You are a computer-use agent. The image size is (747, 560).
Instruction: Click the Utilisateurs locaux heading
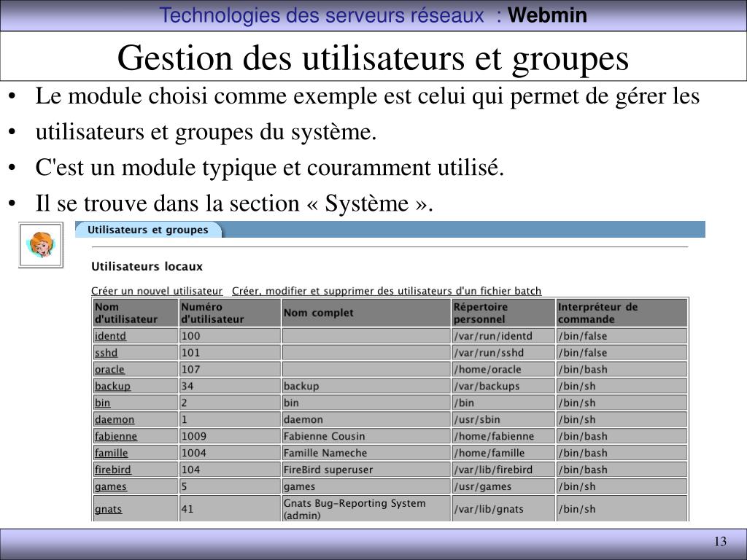(x=147, y=266)
